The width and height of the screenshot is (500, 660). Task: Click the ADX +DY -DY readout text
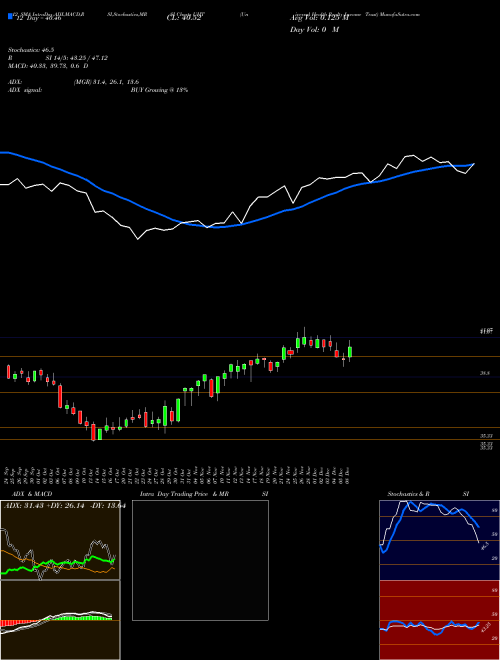click(x=65, y=506)
